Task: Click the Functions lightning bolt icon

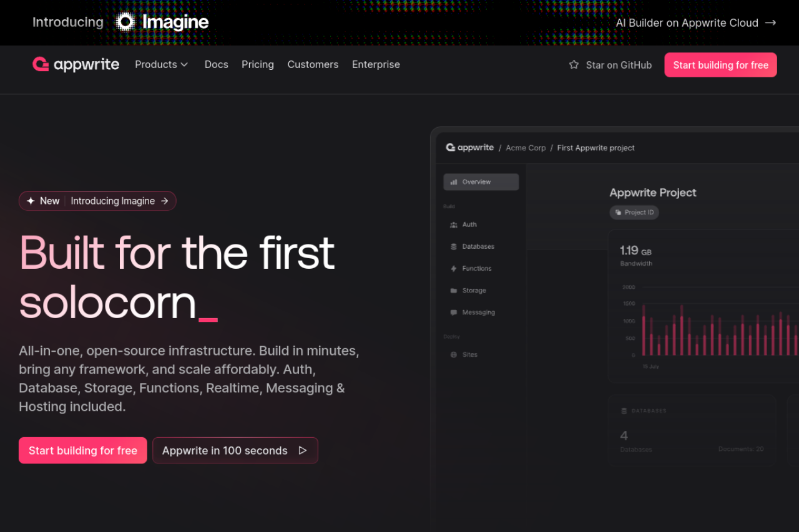Action: coord(454,268)
